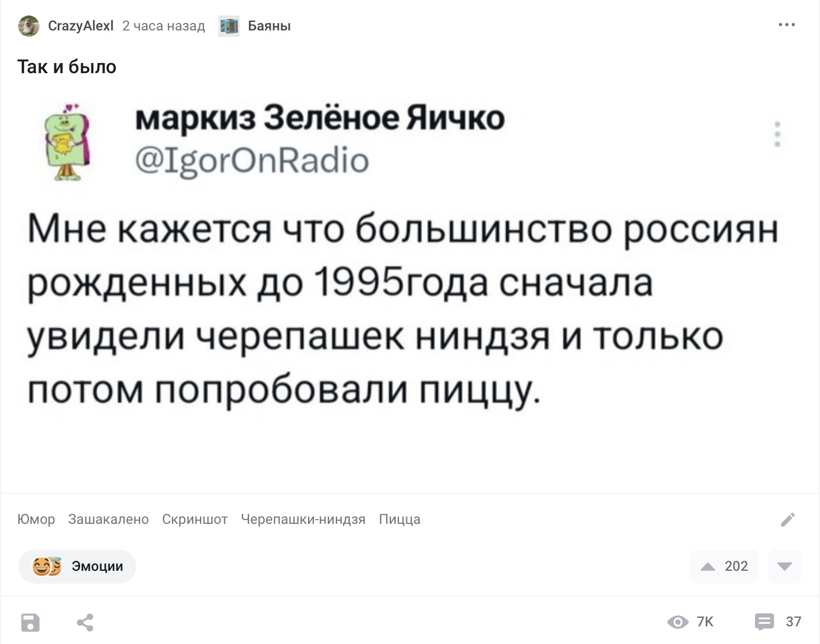This screenshot has width=820, height=644.
Task: Open the Эмоции reactions button
Action: click(x=77, y=566)
